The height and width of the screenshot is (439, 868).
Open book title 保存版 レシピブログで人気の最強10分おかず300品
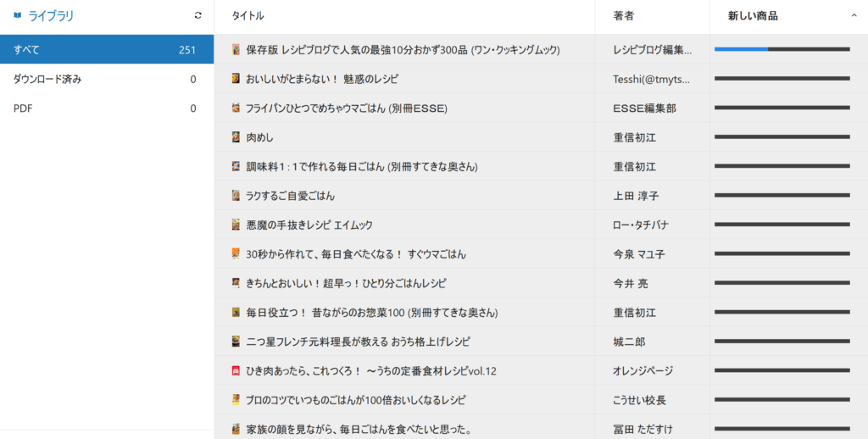pos(403,50)
